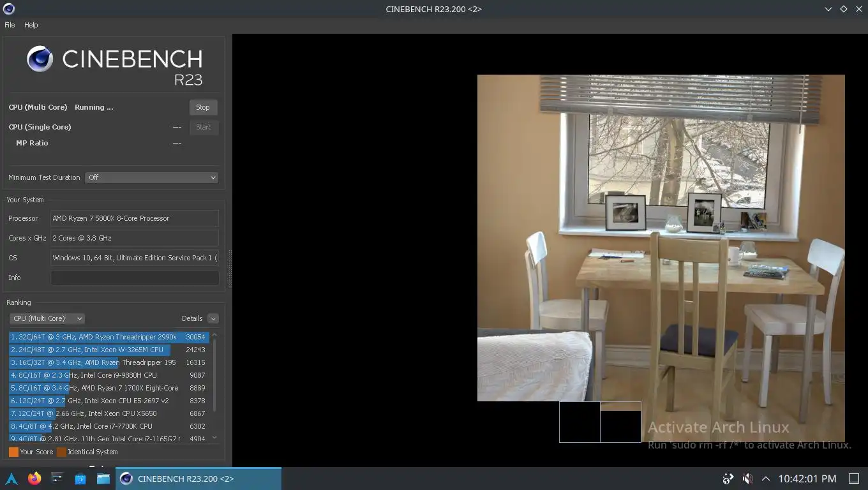Click Start for CPU Single Core
868x490 pixels.
tap(204, 127)
